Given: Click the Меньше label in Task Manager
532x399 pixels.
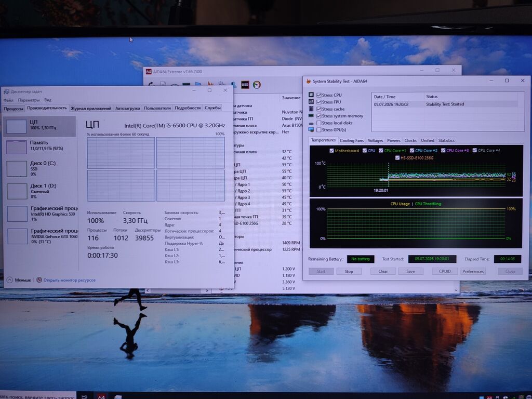Looking at the screenshot, I should [x=23, y=280].
